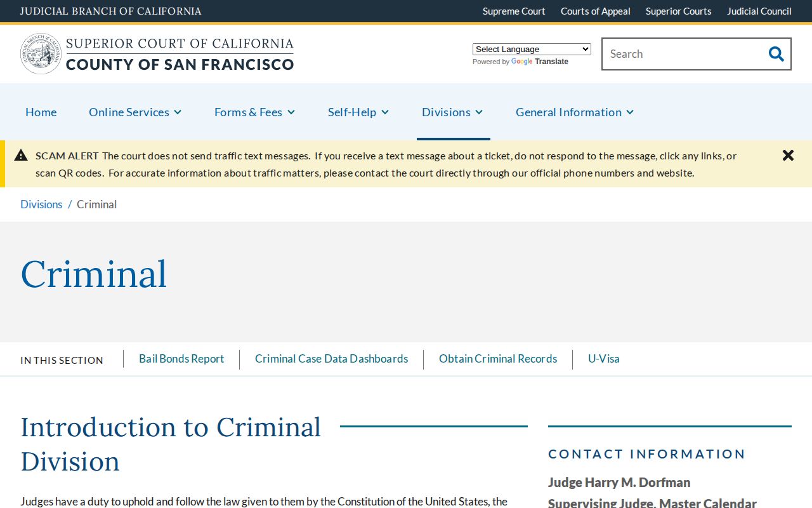Screen dimensions: 812x508
Task: Click the Google Translate attribution link
Action: (x=539, y=62)
